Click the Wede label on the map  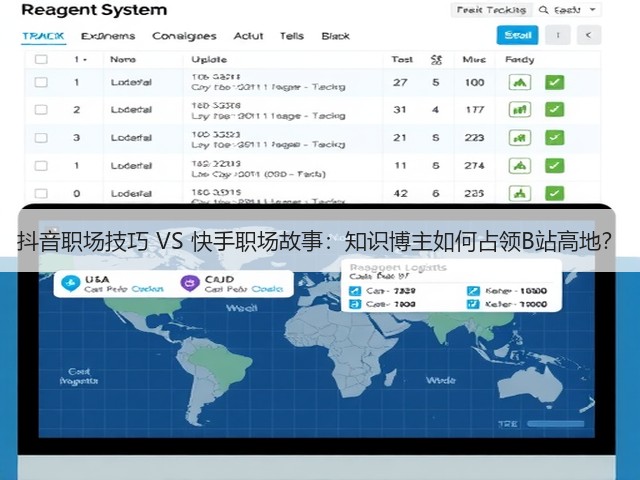tap(440, 380)
